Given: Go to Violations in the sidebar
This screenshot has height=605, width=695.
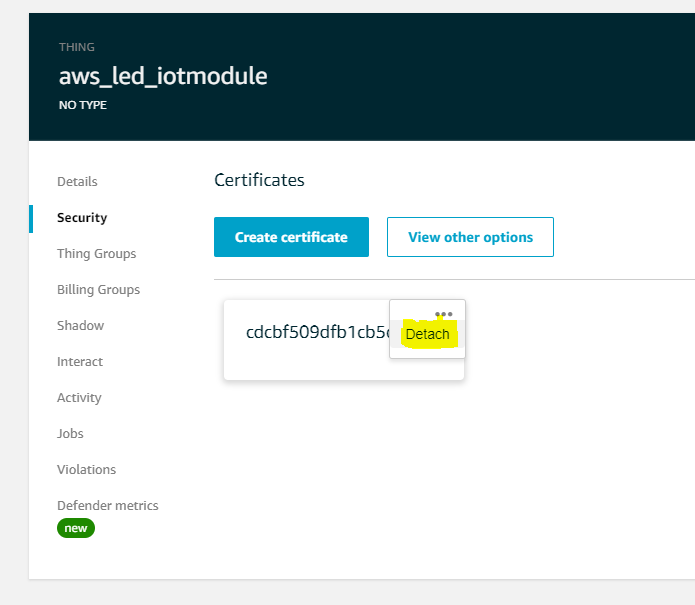Looking at the screenshot, I should pyautogui.click(x=86, y=470).
